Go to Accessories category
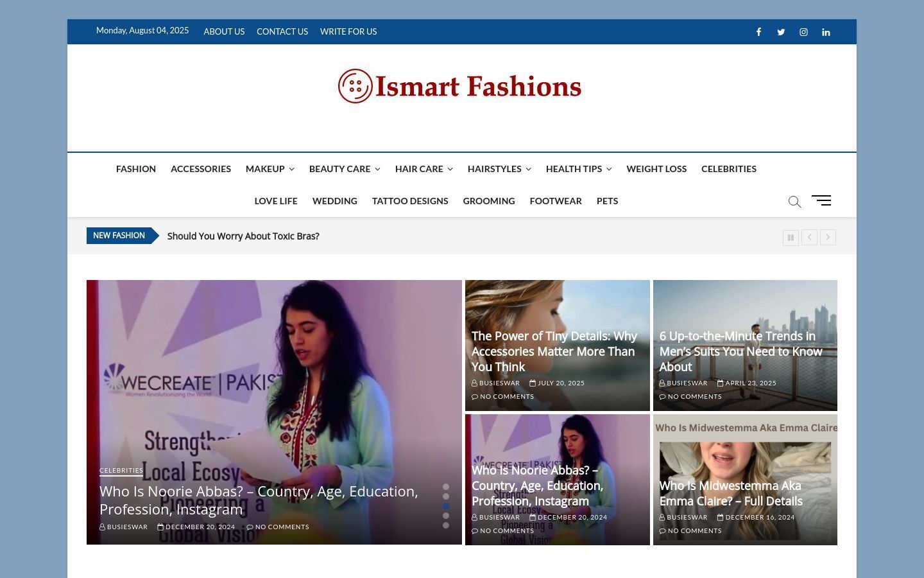924x578 pixels. point(201,169)
